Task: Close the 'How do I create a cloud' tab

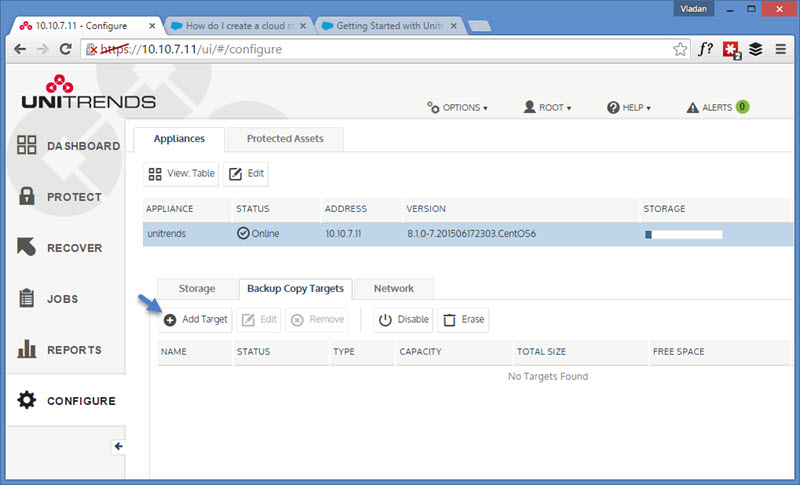Action: 303,25
